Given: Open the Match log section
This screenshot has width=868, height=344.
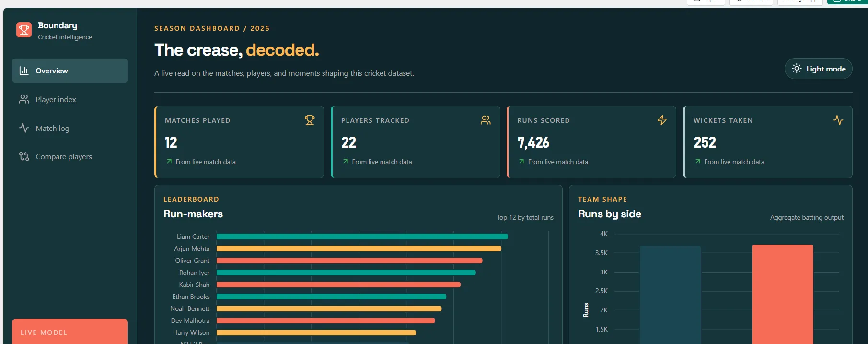Looking at the screenshot, I should click(70, 128).
